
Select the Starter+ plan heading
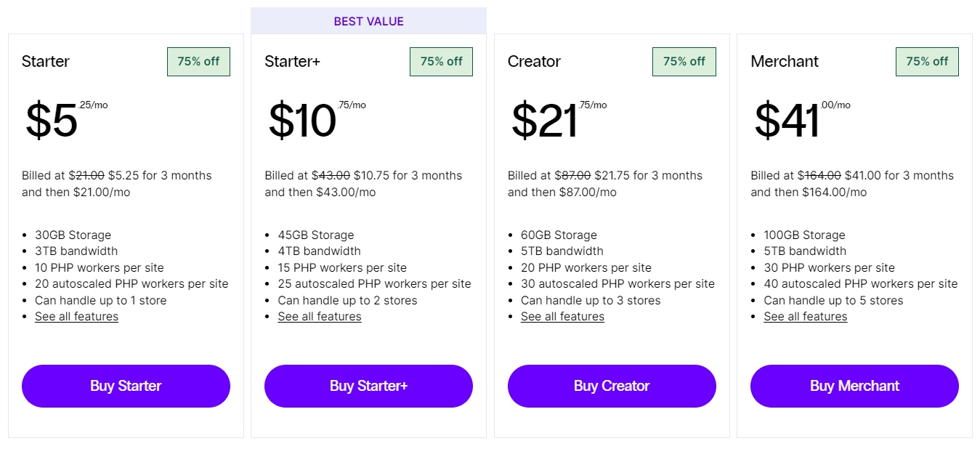[x=292, y=62]
